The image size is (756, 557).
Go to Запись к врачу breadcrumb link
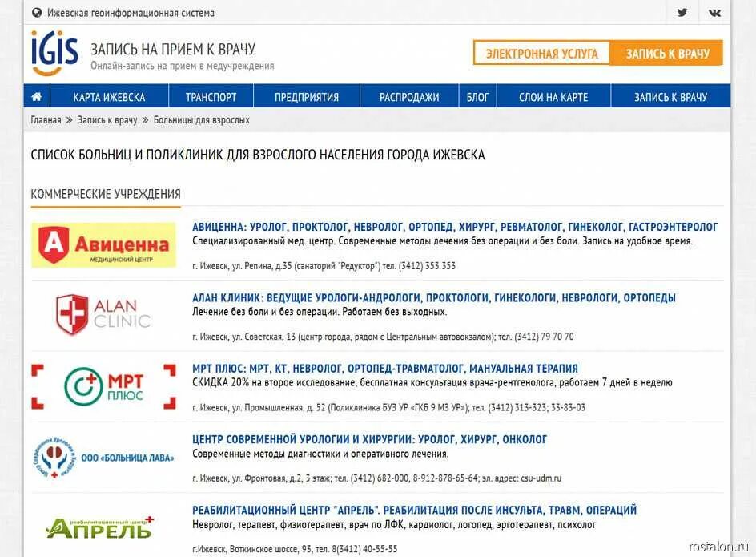click(107, 119)
